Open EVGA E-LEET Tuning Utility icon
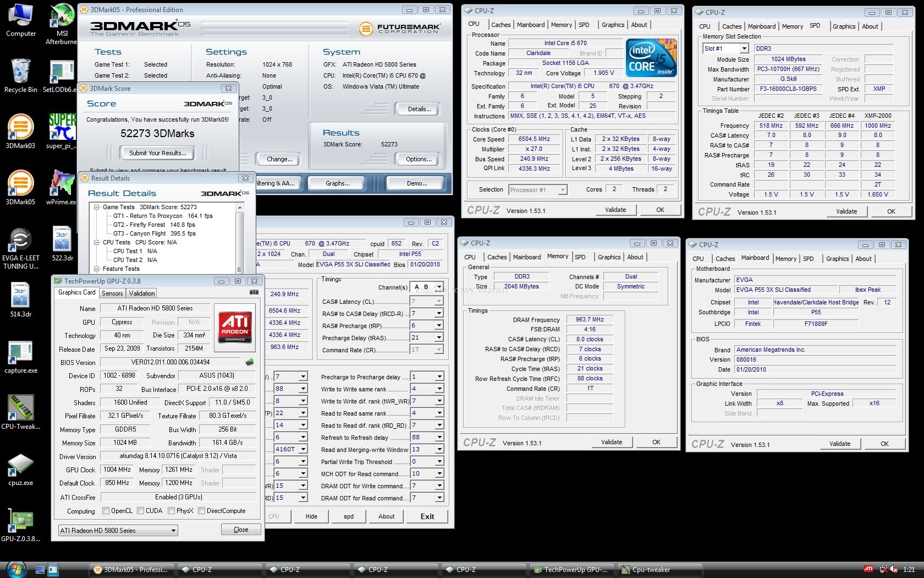The height and width of the screenshot is (578, 924). click(x=21, y=248)
